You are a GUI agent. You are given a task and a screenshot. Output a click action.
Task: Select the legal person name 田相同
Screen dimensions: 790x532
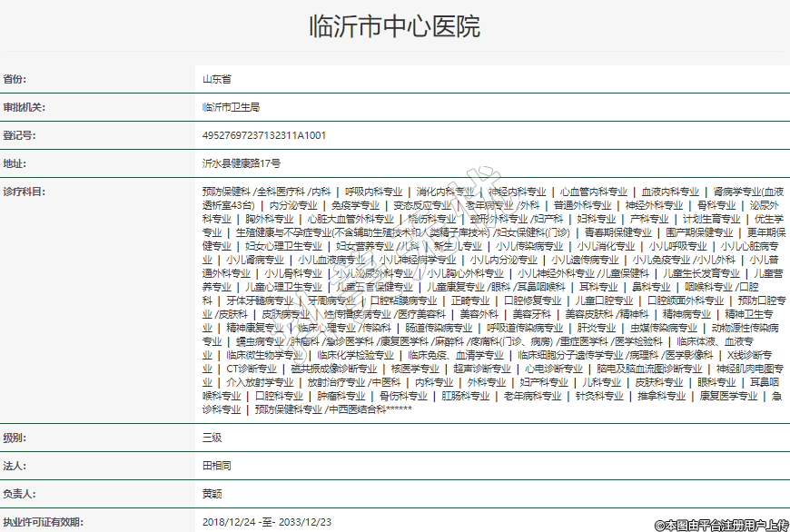point(216,466)
